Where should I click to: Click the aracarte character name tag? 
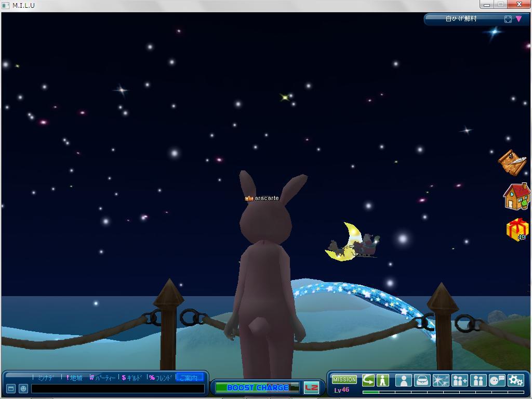[x=262, y=198]
